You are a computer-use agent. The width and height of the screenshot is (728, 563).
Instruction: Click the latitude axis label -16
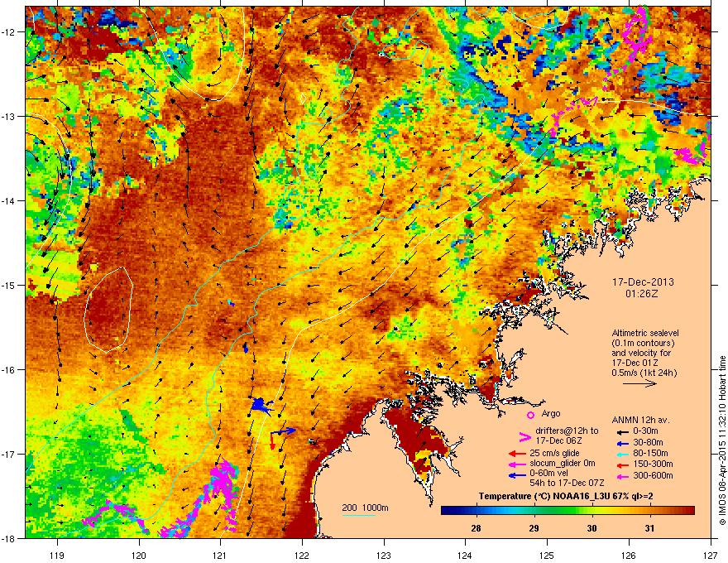coord(8,370)
